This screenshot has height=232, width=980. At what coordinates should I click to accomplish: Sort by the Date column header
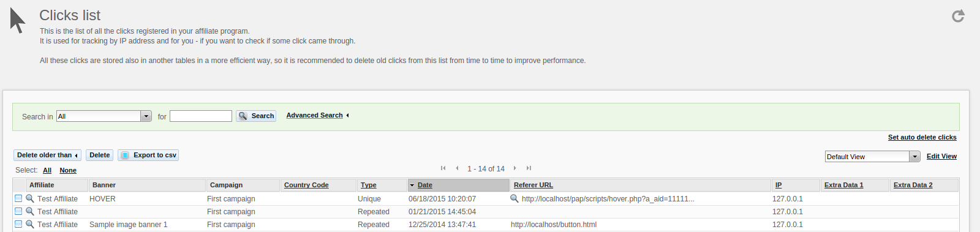(425, 185)
